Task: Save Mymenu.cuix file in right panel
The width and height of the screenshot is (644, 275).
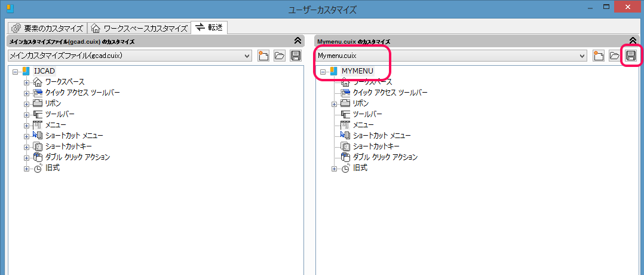Action: coord(630,56)
